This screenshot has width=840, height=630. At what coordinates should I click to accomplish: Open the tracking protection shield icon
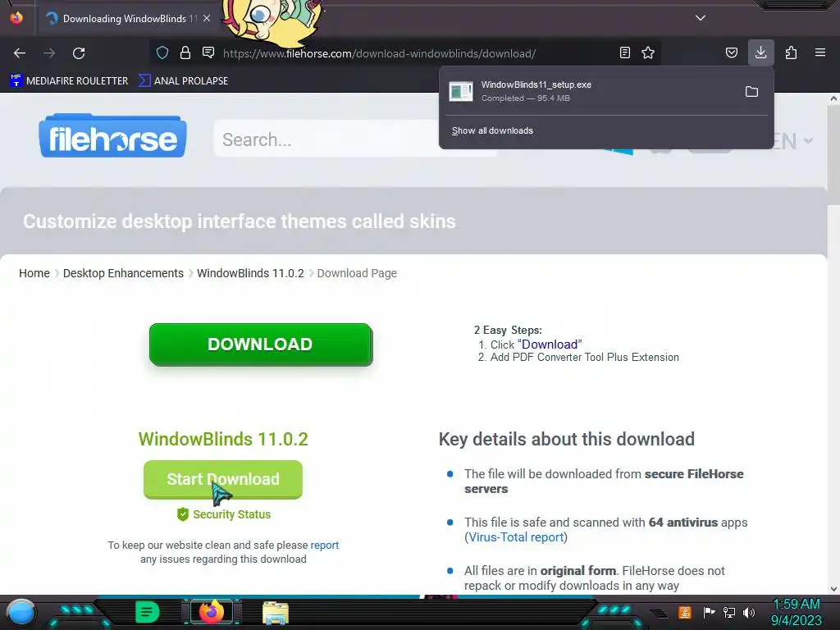pos(162,52)
